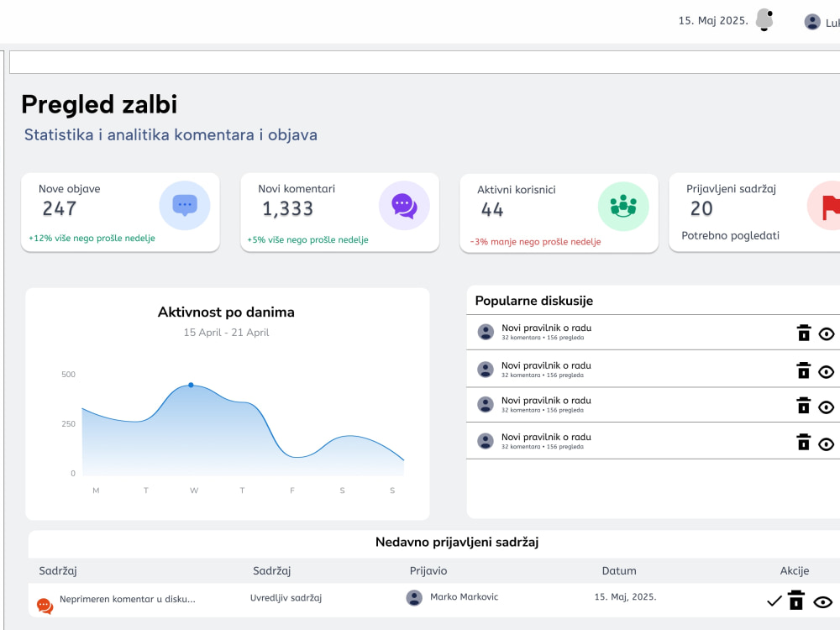View the first Popularne diskusije entry via eye icon
840x630 pixels.
826,334
